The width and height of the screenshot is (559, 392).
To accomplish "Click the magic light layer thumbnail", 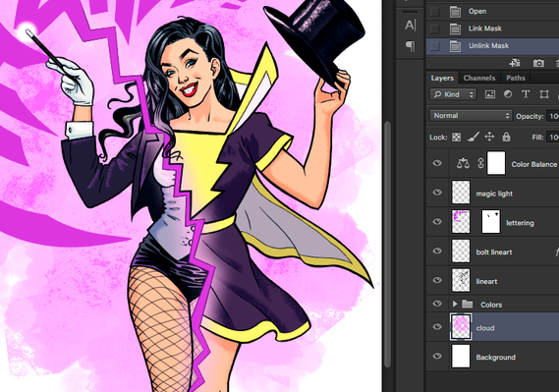I will click(461, 193).
